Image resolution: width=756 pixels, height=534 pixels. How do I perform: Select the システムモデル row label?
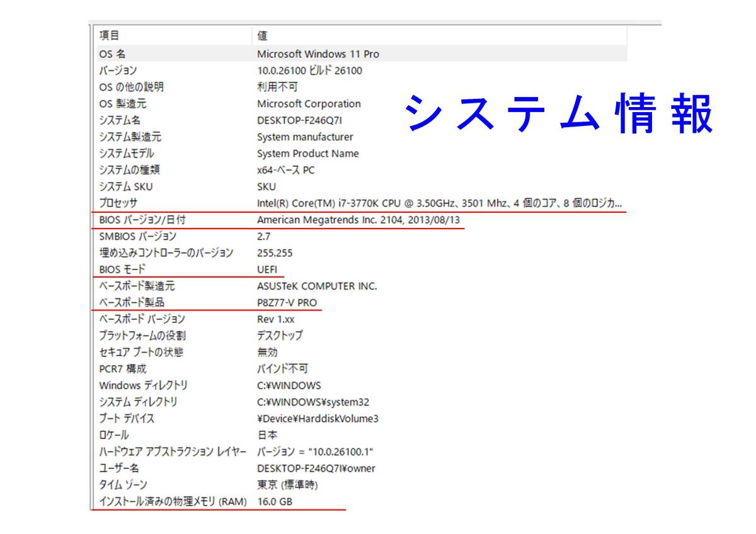(x=126, y=154)
